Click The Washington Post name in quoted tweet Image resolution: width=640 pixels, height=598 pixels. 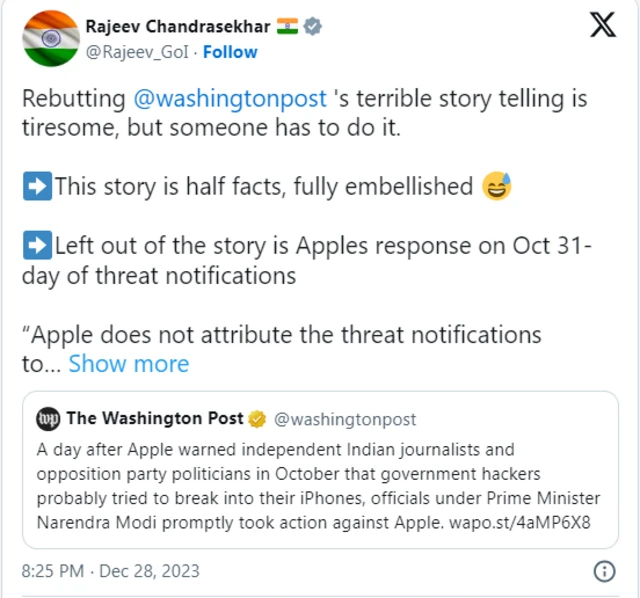tap(154, 419)
